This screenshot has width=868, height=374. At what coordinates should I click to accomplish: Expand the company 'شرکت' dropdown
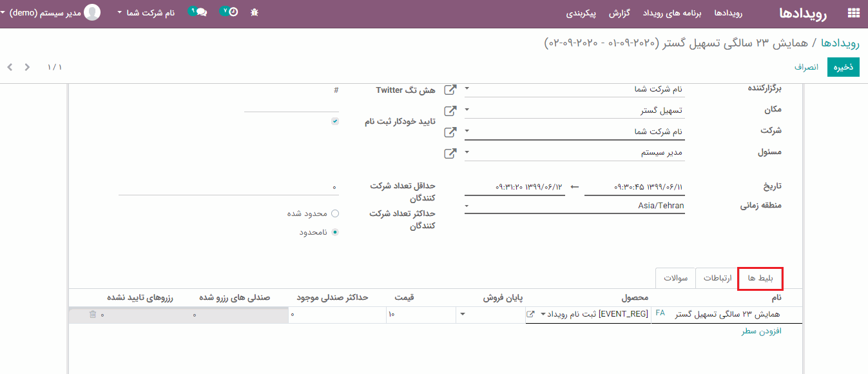coord(467,132)
